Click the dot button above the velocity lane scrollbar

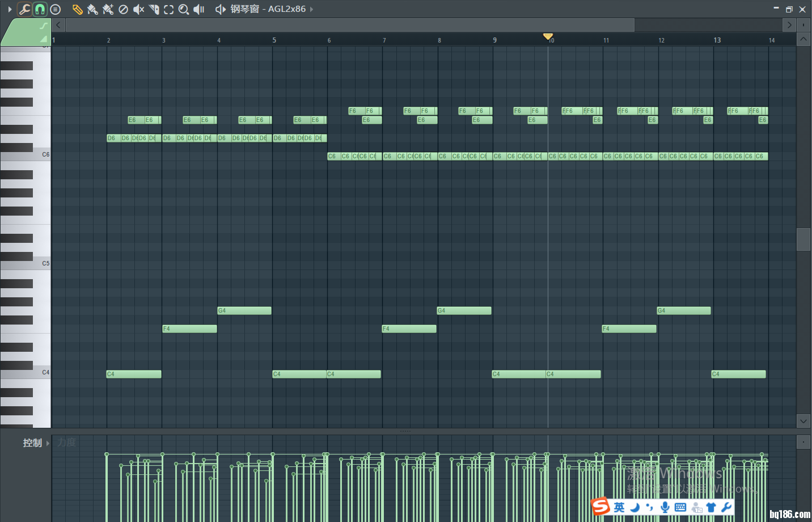(803, 442)
